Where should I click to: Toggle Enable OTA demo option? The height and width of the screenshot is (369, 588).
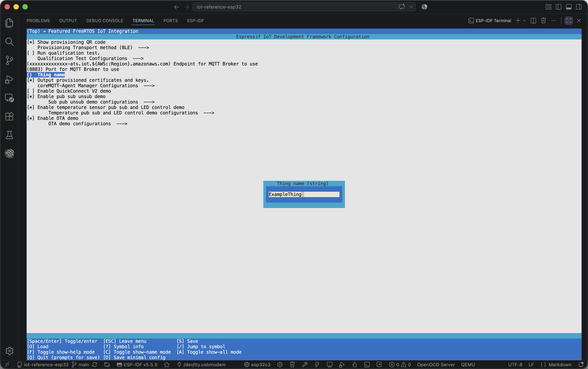(52, 118)
